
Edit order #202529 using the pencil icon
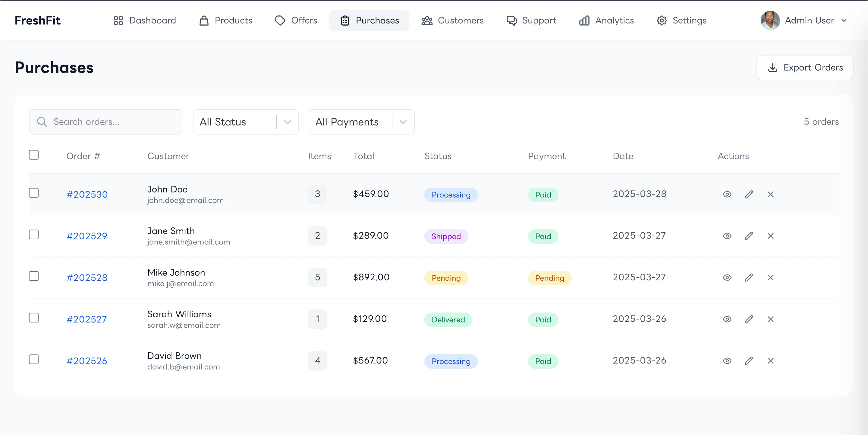pos(749,236)
